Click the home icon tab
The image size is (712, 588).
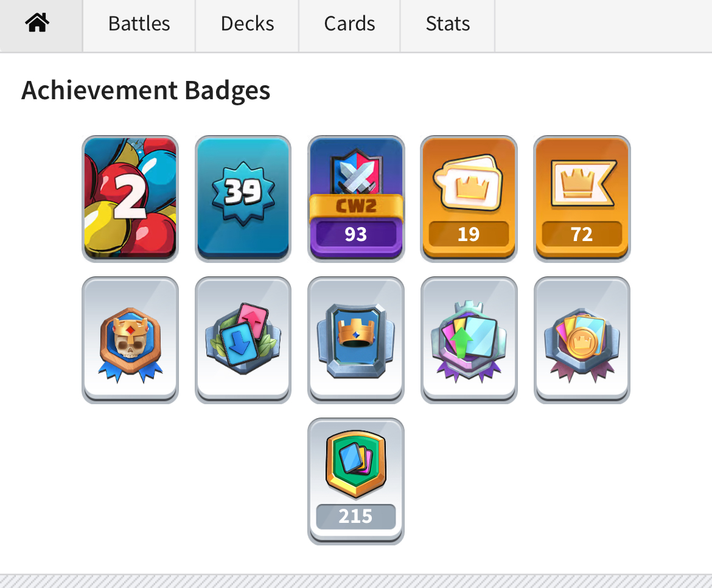pos(37,23)
